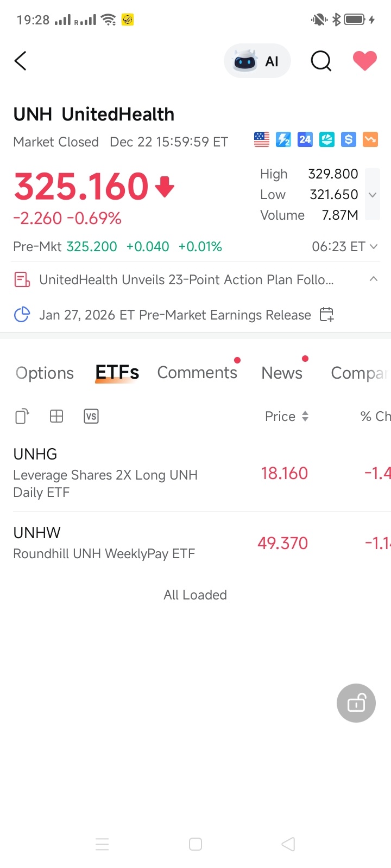Tap the blue dollar sign badge icon

click(x=349, y=139)
